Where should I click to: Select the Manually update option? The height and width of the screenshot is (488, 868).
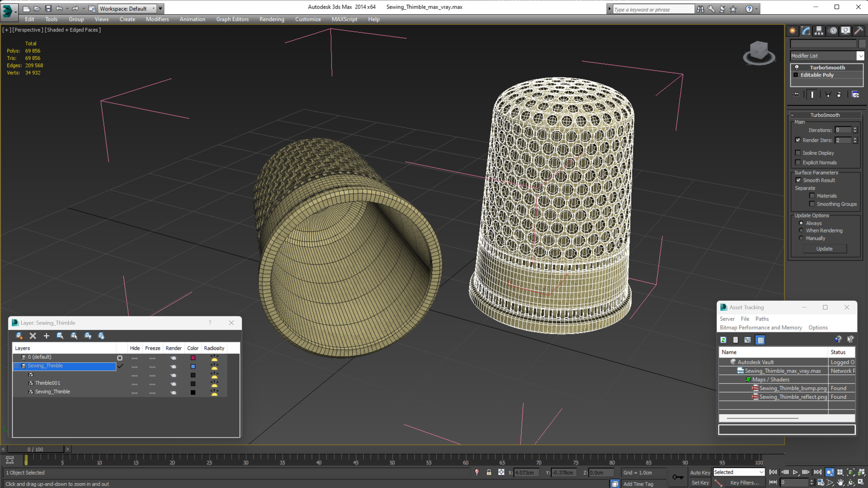(x=801, y=238)
